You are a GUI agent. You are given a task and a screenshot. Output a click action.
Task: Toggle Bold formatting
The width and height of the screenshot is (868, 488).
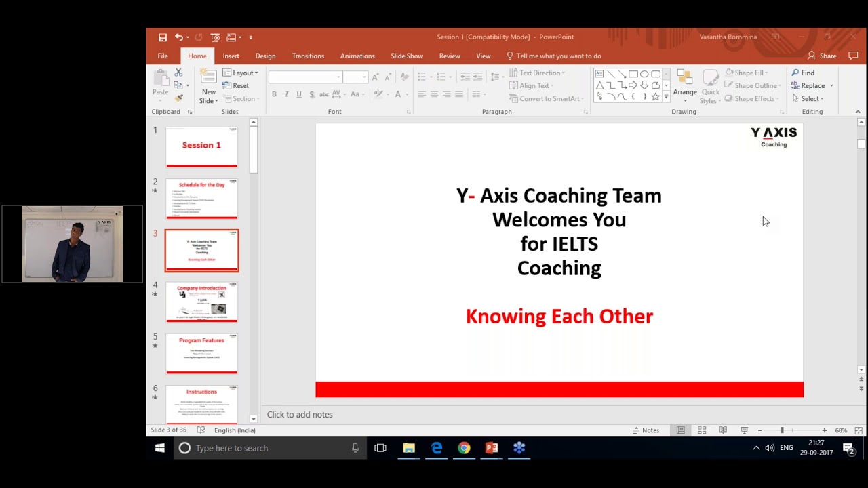click(274, 94)
